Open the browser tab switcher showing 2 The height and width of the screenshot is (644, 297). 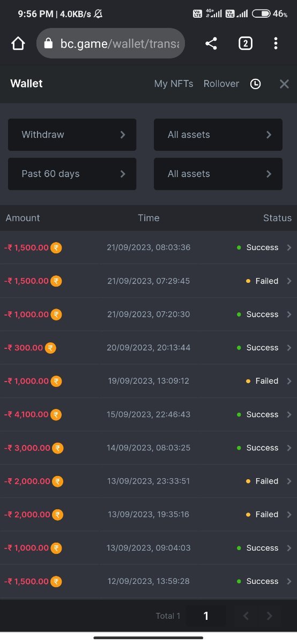point(245,43)
